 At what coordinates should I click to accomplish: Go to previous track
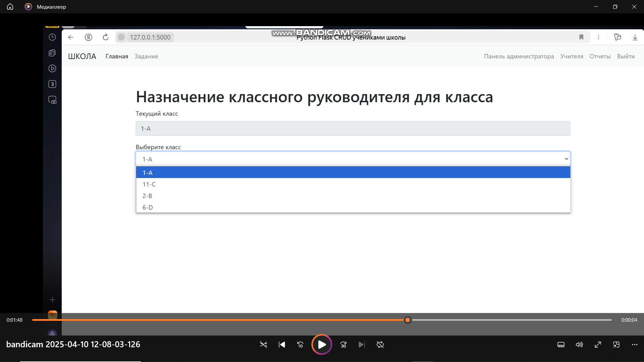pyautogui.click(x=282, y=345)
